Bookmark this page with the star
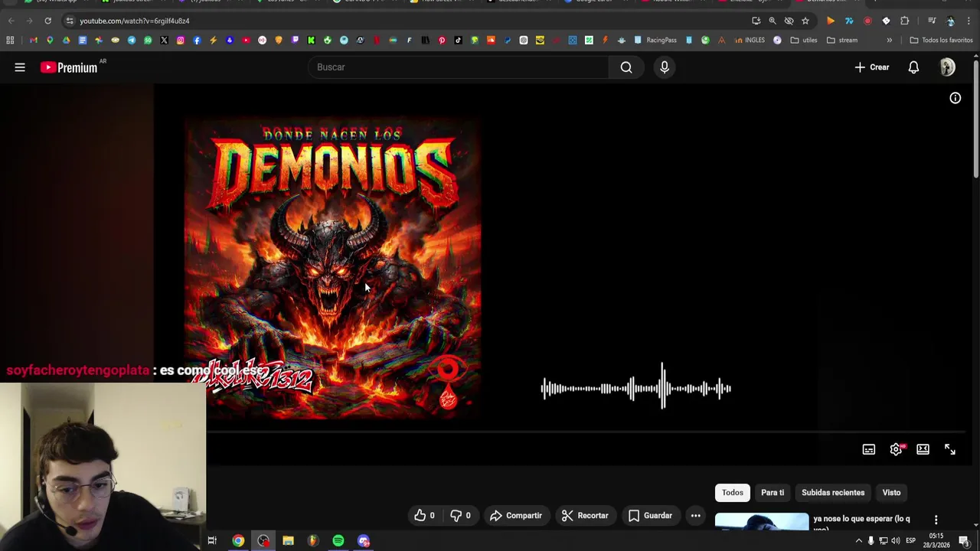This screenshot has width=980, height=551. coord(805,21)
